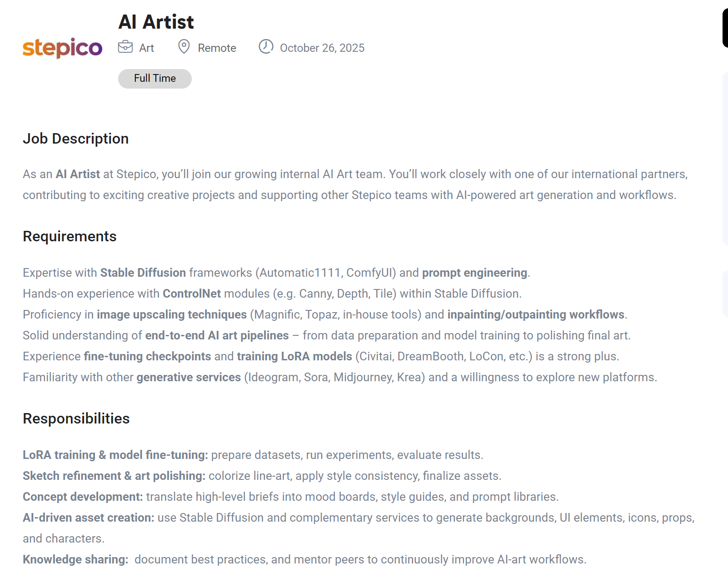728x588 pixels.
Task: Click the Remote location text
Action: pyautogui.click(x=217, y=48)
